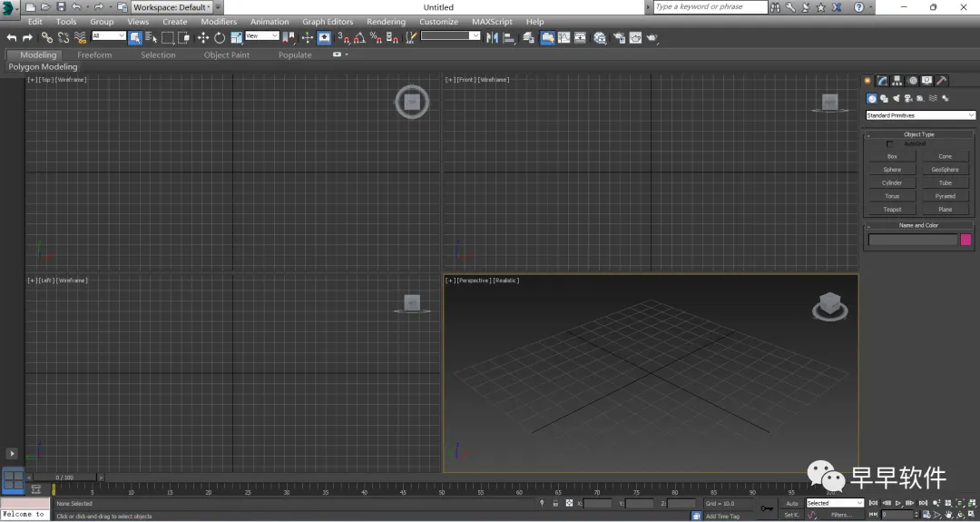The width and height of the screenshot is (980, 522).
Task: Open the Hierarchy command panel tab
Action: point(897,81)
